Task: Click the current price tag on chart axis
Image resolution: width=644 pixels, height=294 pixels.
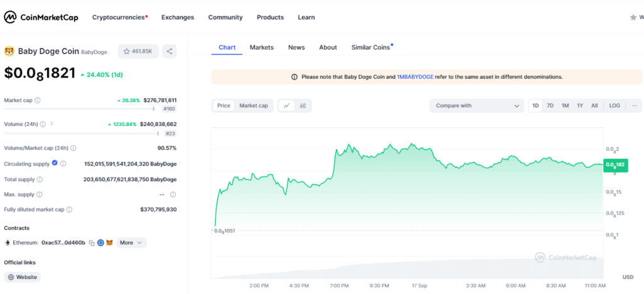Action: click(x=615, y=165)
